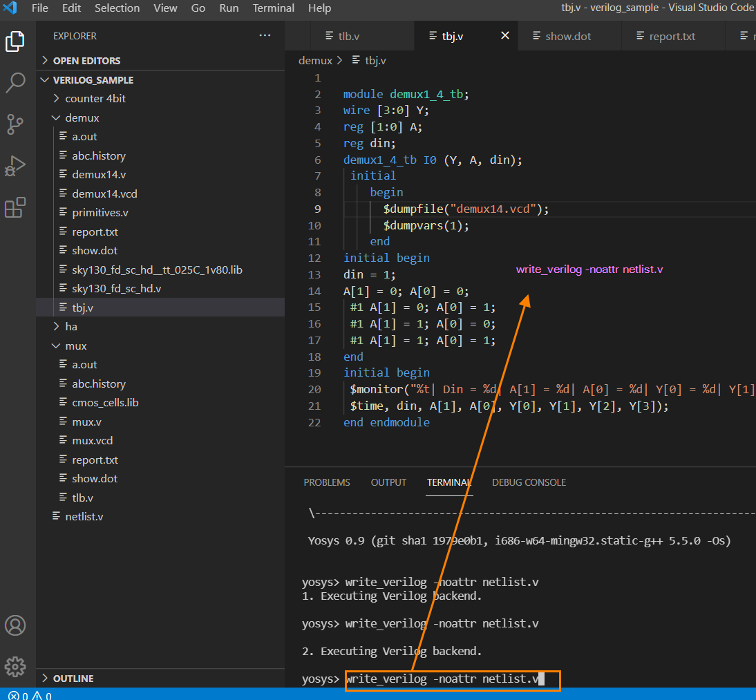Viewport: 756px width, 700px height.
Task: Switch to the PROBLEMS panel tab
Action: (327, 482)
